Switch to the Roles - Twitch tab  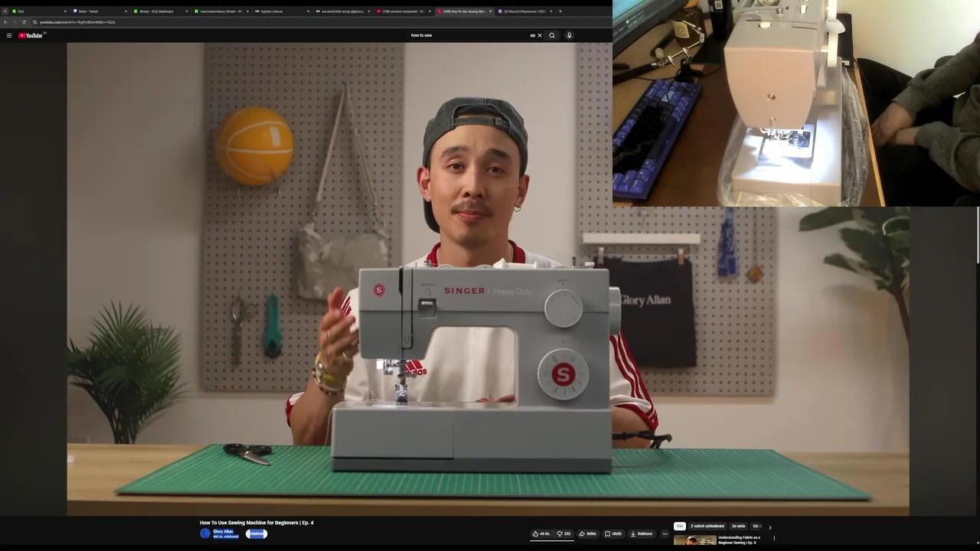pos(100,11)
